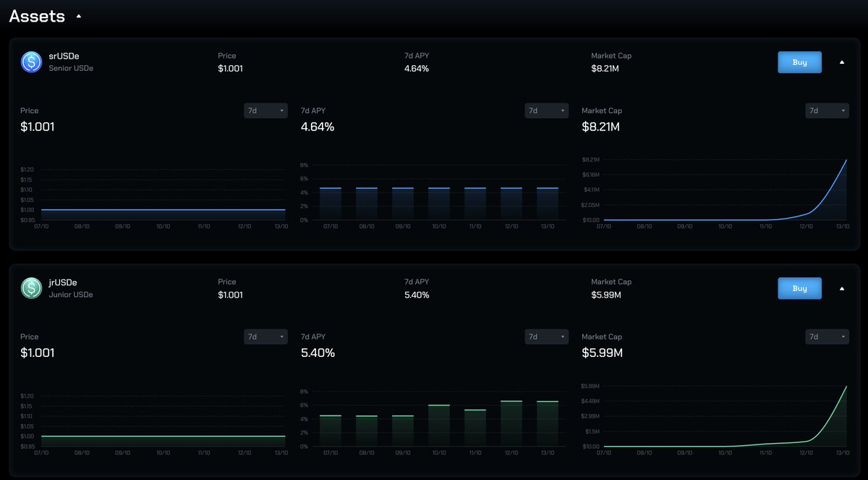The width and height of the screenshot is (868, 480).
Task: Open jrUSDe 7d APY range dropdown
Action: 546,337
